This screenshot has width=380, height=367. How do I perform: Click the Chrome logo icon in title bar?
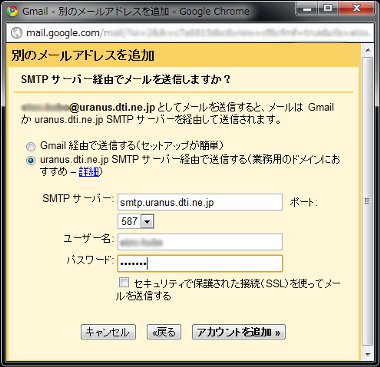[x=12, y=11]
